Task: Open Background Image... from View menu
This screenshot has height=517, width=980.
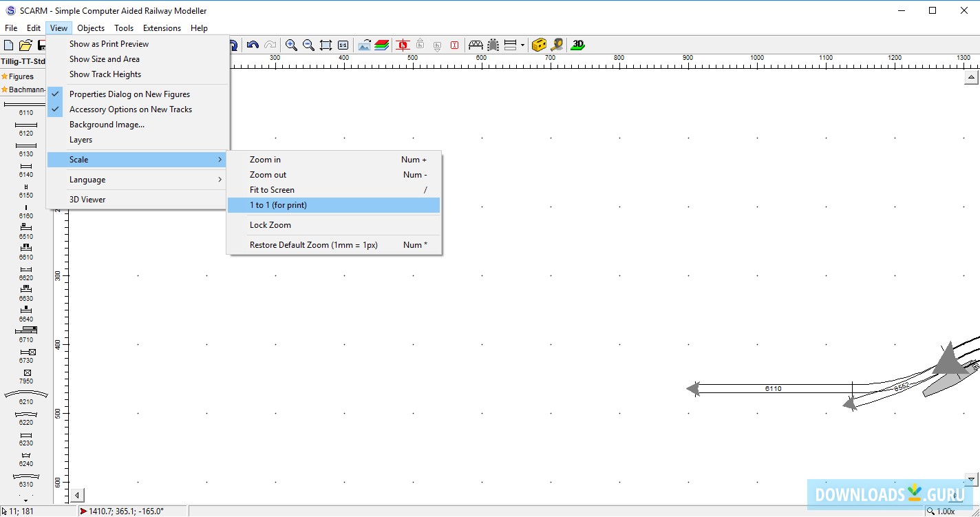Action: point(138,125)
